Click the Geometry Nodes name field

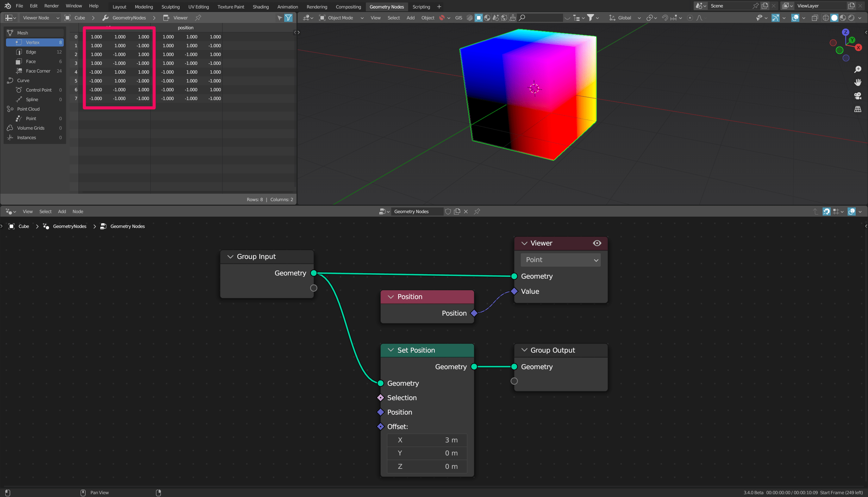(417, 211)
